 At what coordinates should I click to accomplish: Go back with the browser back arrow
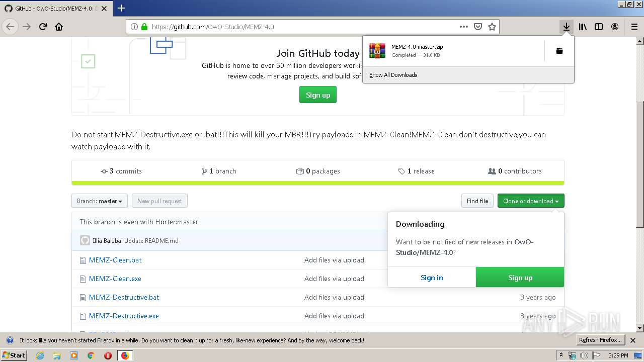tap(10, 27)
